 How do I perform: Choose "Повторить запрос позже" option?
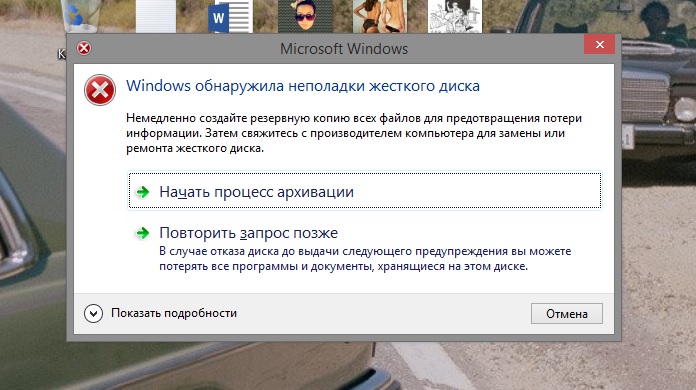364,250
